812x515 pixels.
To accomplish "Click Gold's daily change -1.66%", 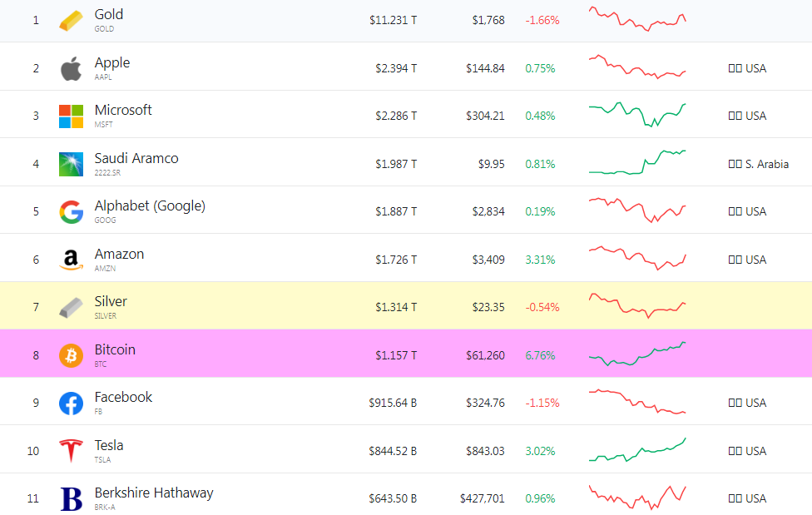I will click(x=542, y=20).
